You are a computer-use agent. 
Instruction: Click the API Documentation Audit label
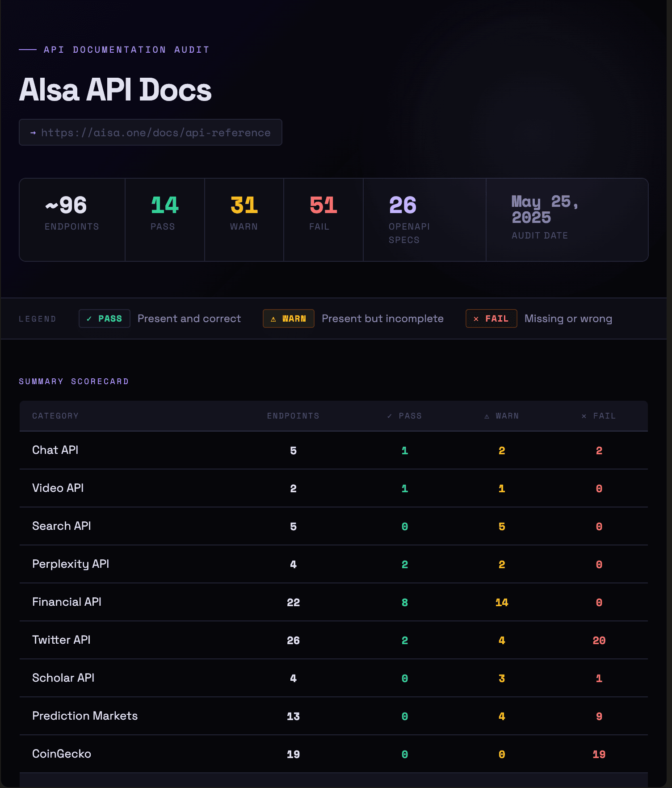pos(126,50)
